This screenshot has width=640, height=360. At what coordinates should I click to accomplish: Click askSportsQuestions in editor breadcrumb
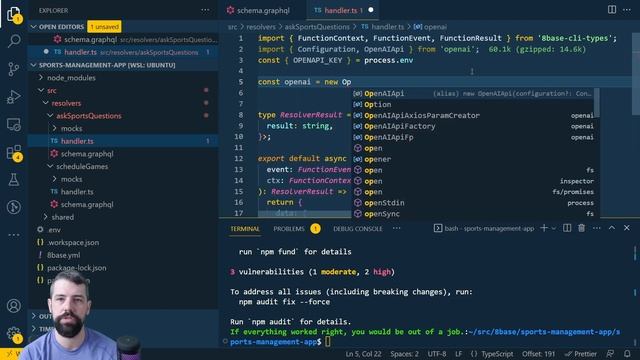click(x=317, y=27)
